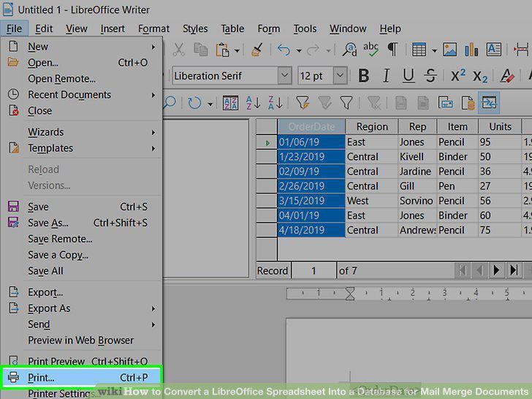Click the Standard Filter funnel icon
The width and height of the screenshot is (532, 399).
click(346, 103)
